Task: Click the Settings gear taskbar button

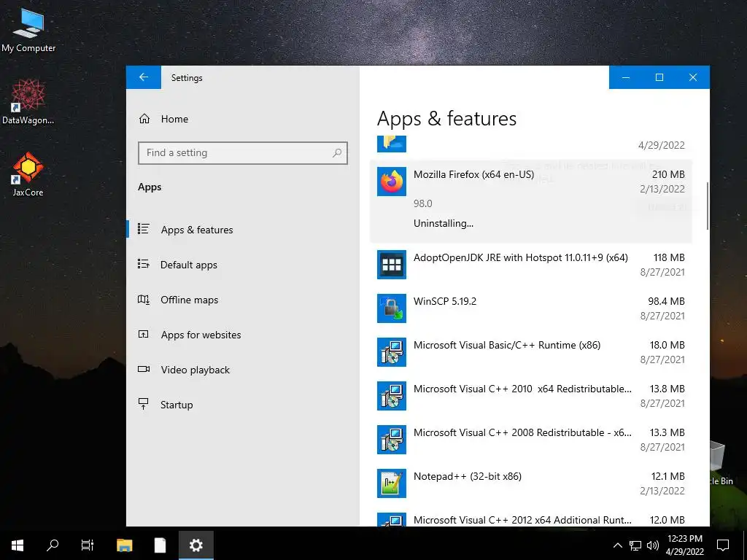Action: pos(196,545)
